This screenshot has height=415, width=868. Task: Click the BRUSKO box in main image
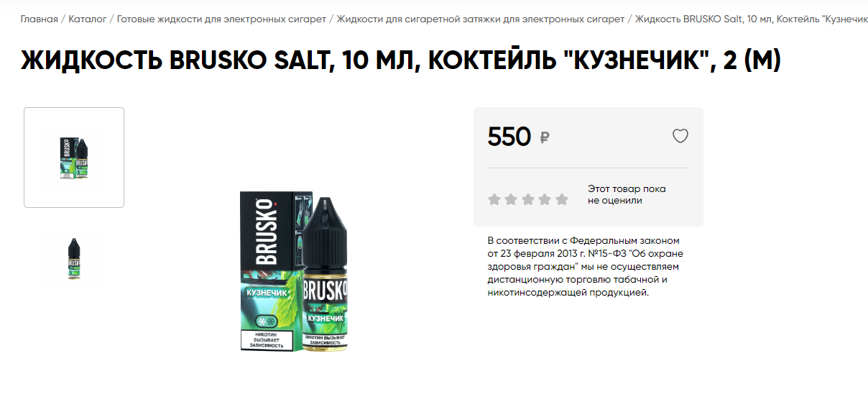(267, 270)
